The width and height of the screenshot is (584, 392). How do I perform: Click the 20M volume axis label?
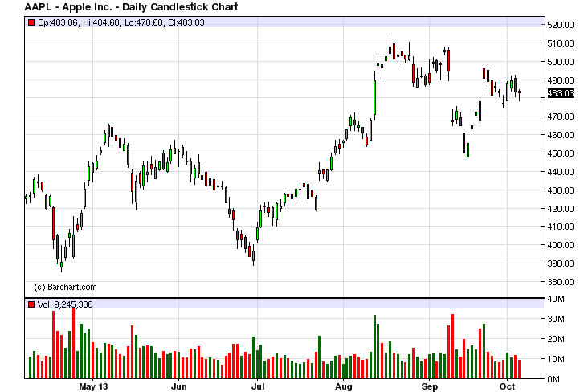pos(556,339)
